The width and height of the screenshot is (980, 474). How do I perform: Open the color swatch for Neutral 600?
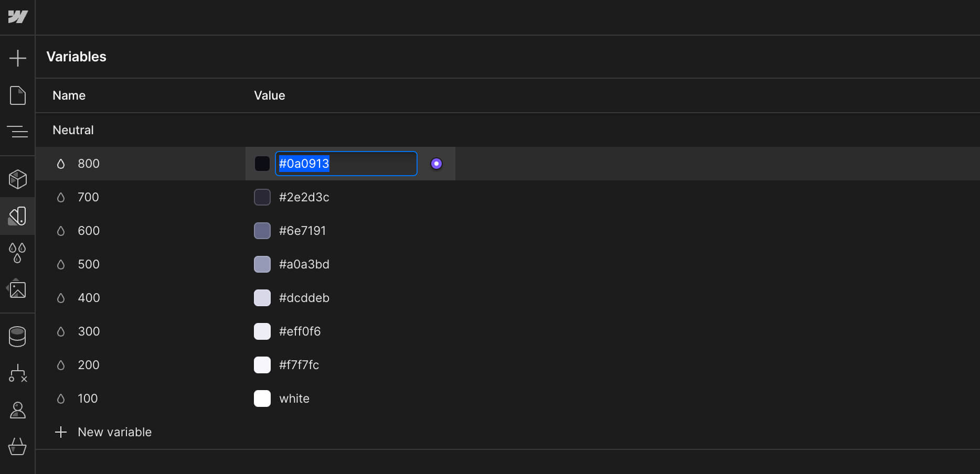tap(262, 231)
